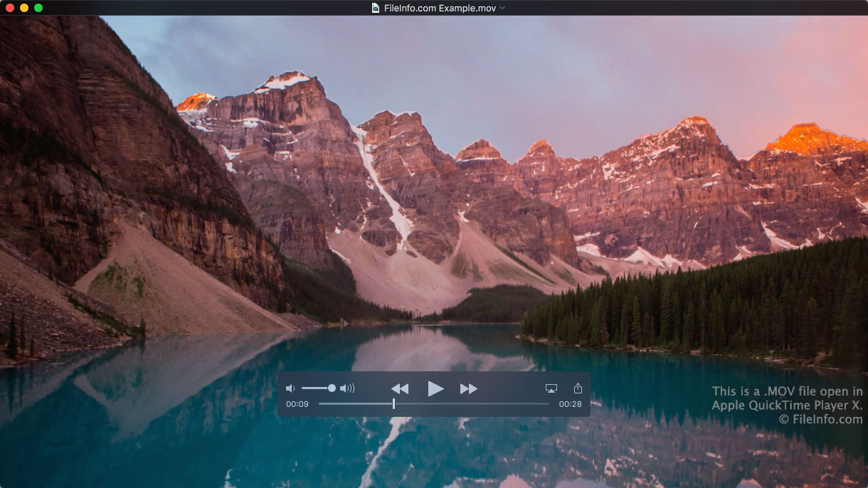Viewport: 868px width, 488px height.
Task: Set maximum volume with the loud speaker icon
Action: (347, 388)
